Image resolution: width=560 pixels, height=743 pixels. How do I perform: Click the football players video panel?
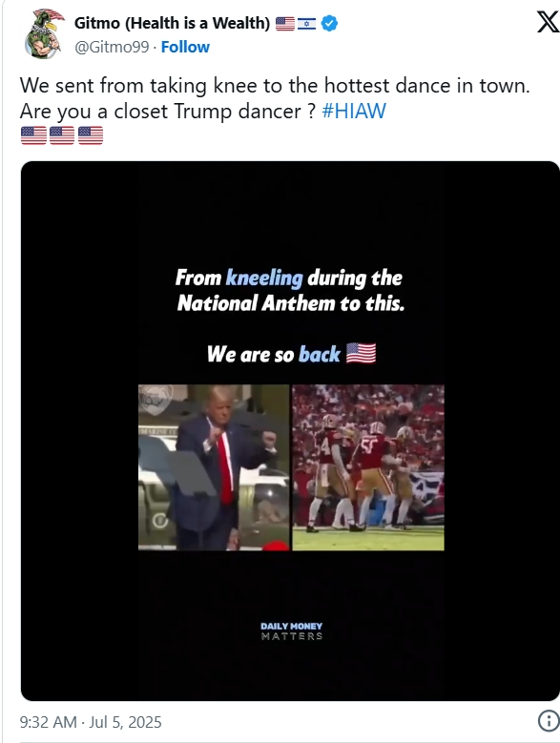[x=368, y=467]
